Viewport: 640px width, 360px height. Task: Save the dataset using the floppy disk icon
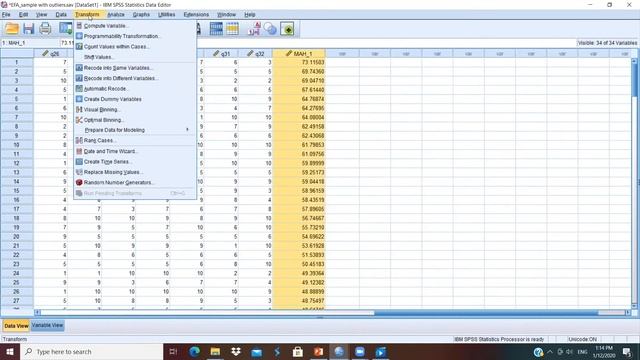pyautogui.click(x=28, y=29)
